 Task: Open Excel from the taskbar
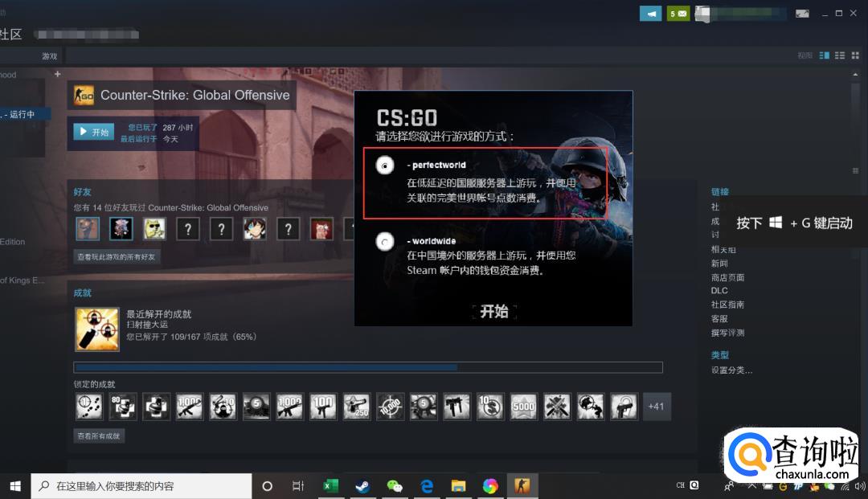(x=330, y=486)
